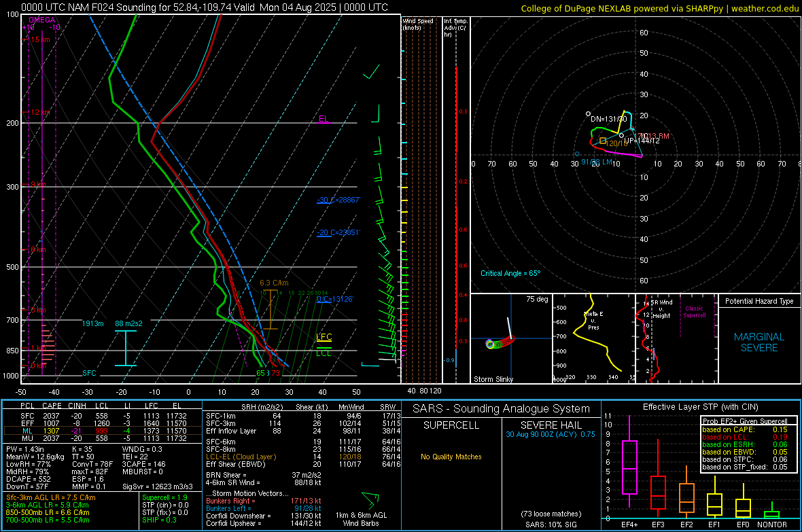Click the Inf. Temp. Adv. panel header
Viewport: 802px width, 532px height.
(x=455, y=28)
